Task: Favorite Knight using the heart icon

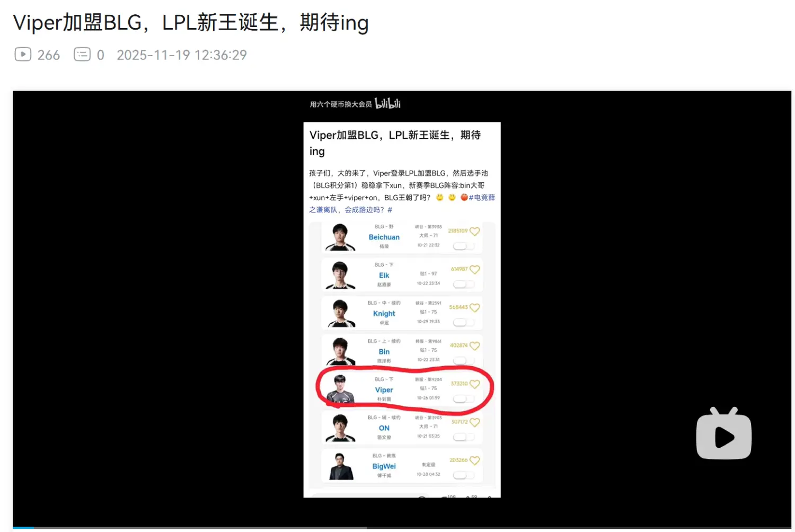Action: (x=475, y=307)
